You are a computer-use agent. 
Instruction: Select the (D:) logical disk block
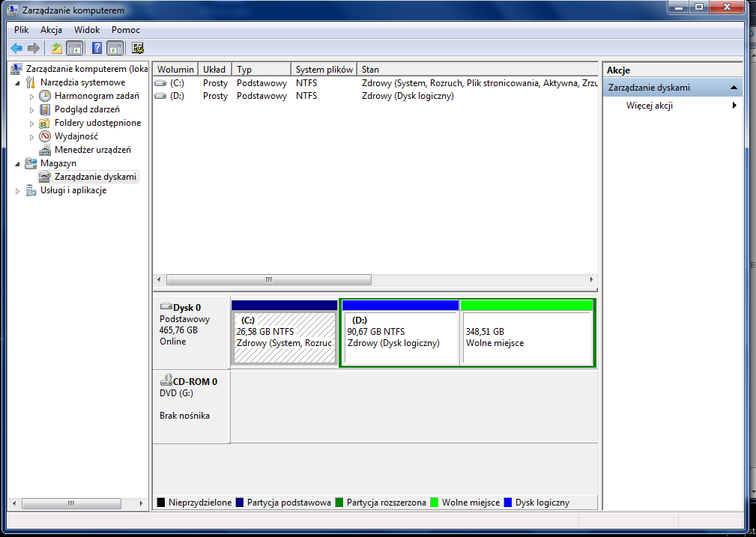399,332
